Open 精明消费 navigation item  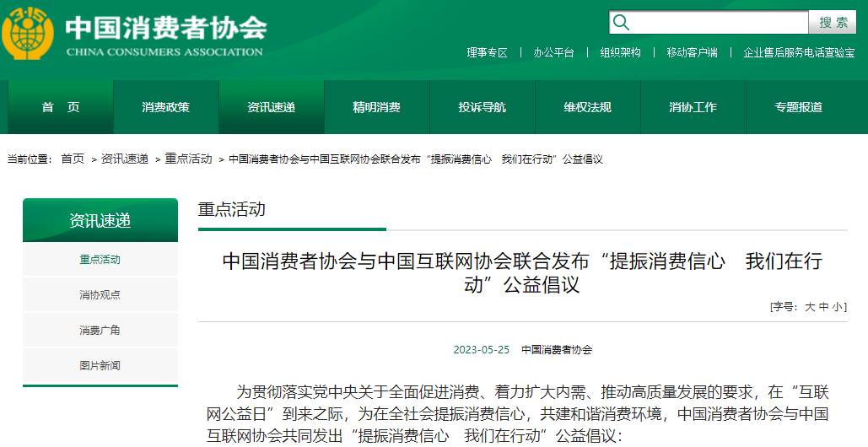(x=376, y=107)
